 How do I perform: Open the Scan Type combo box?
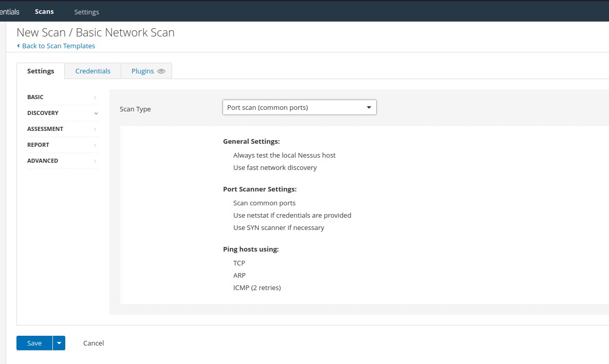point(300,107)
